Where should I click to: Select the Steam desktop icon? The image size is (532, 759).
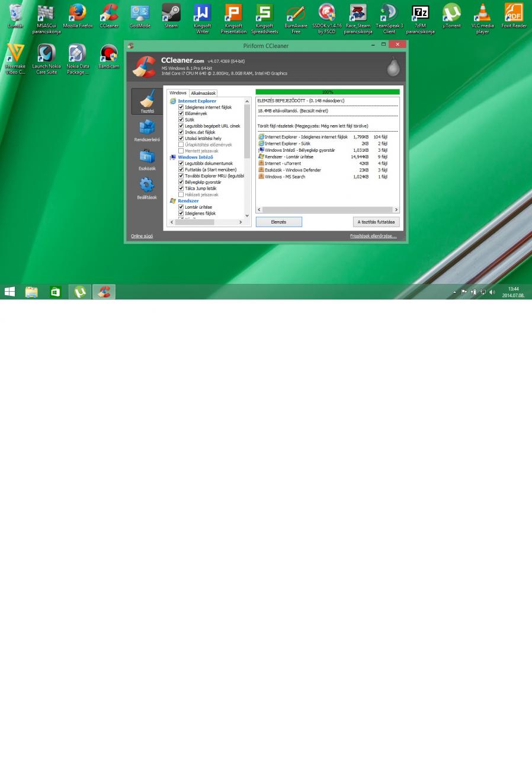pyautogui.click(x=171, y=16)
